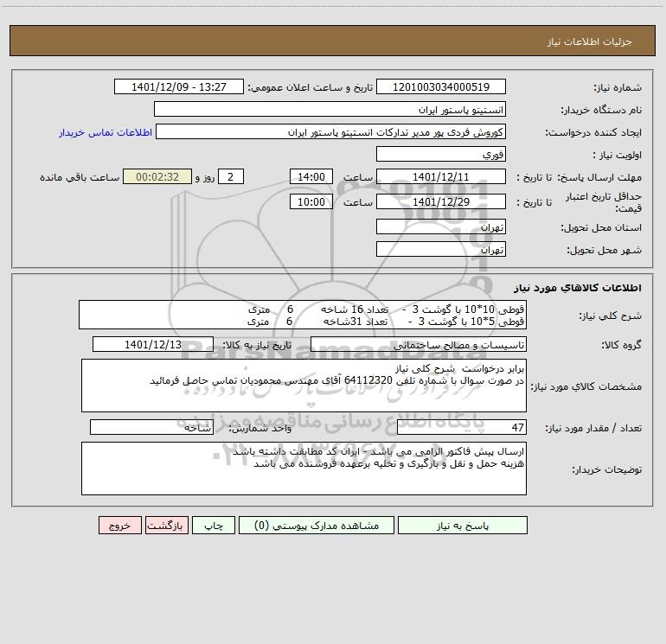Click the general description box قوطی 10*10

tap(303, 315)
